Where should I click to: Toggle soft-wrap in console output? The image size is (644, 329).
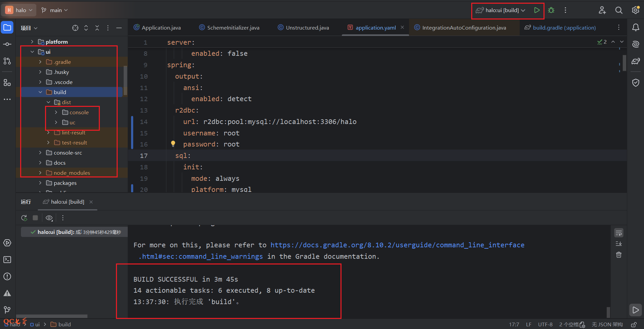click(618, 233)
